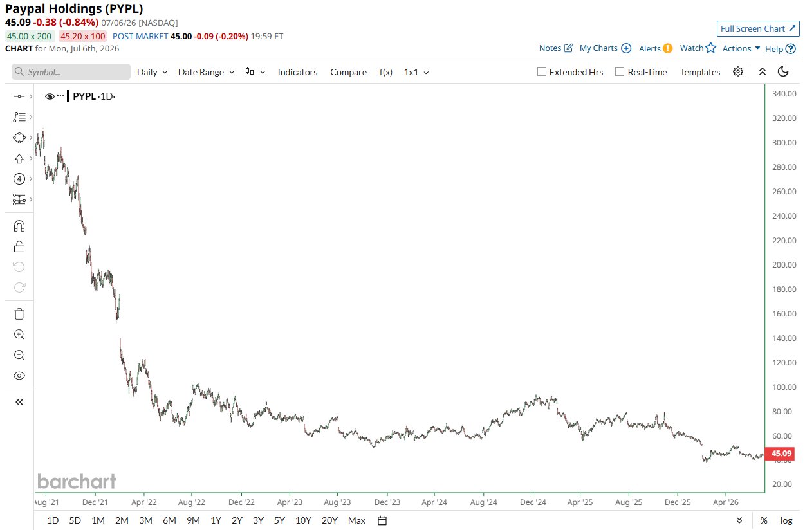
Task: Click the 340.00 price axis label
Action: pos(784,94)
